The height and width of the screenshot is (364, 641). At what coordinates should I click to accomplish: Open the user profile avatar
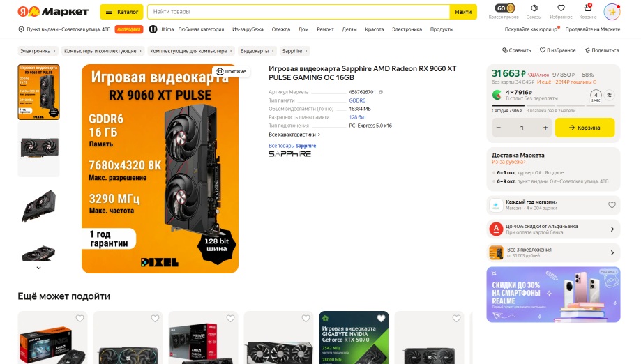click(612, 12)
